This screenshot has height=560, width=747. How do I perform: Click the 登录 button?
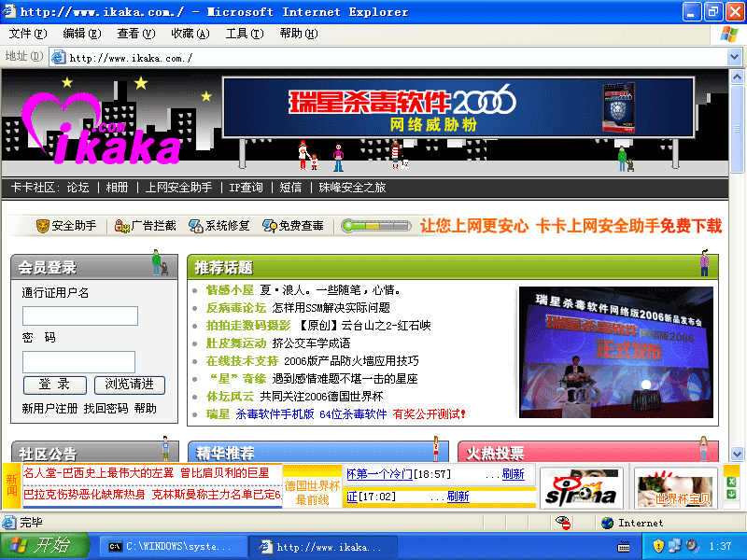click(x=55, y=385)
